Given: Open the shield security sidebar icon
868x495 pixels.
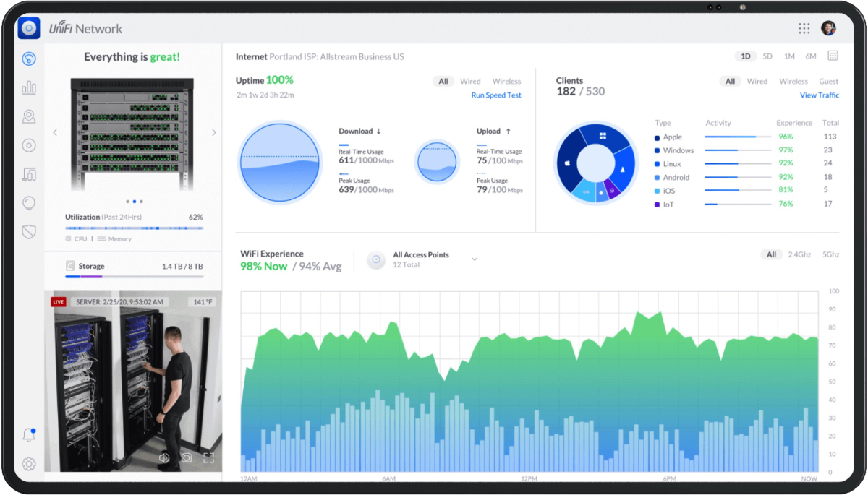Looking at the screenshot, I should click(29, 231).
